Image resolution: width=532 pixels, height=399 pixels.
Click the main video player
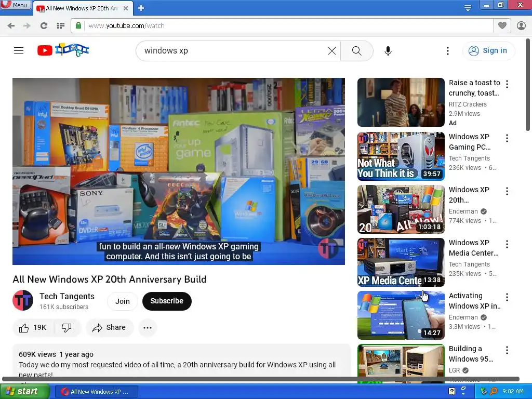click(179, 171)
